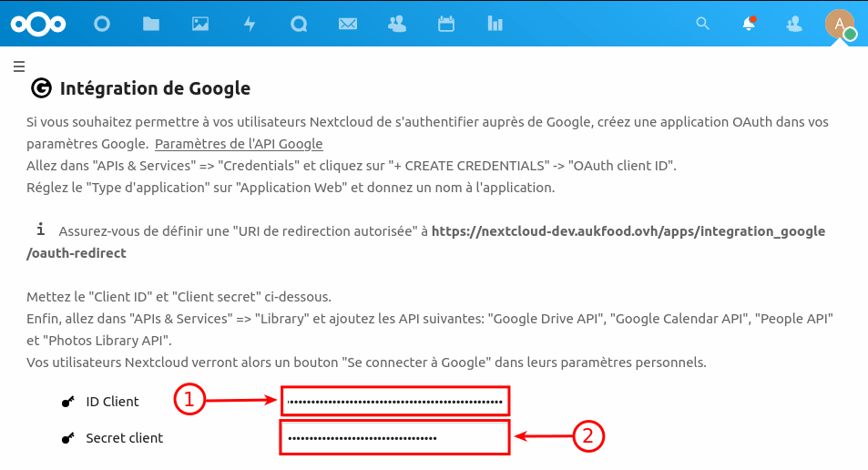Open the Talk chat icon

299,24
